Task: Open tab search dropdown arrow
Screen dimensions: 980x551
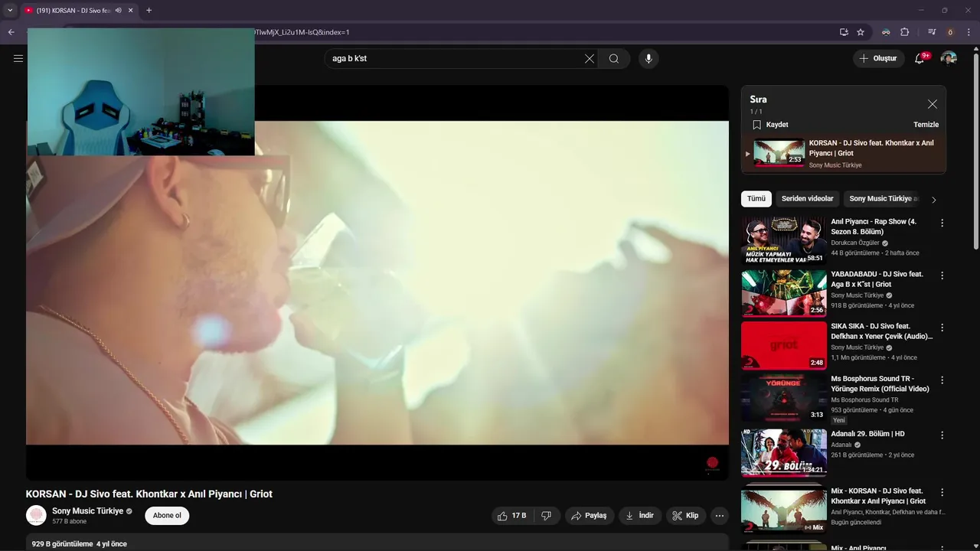Action: click(x=10, y=11)
